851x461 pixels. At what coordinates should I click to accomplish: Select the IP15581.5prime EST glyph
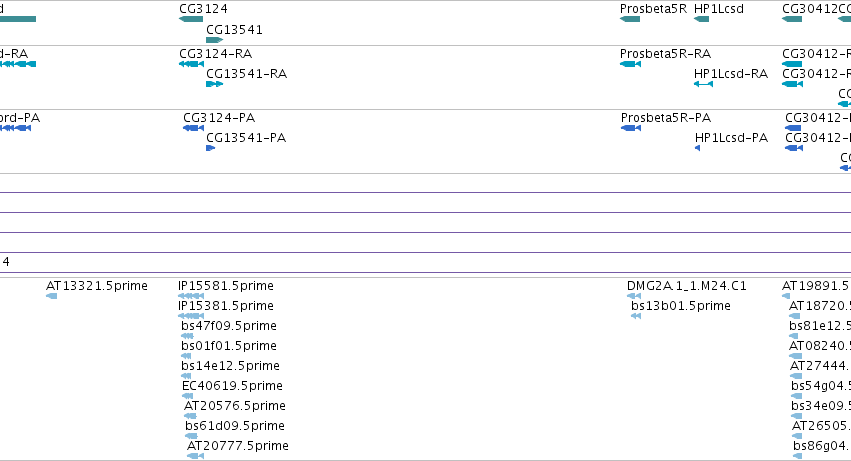191,296
